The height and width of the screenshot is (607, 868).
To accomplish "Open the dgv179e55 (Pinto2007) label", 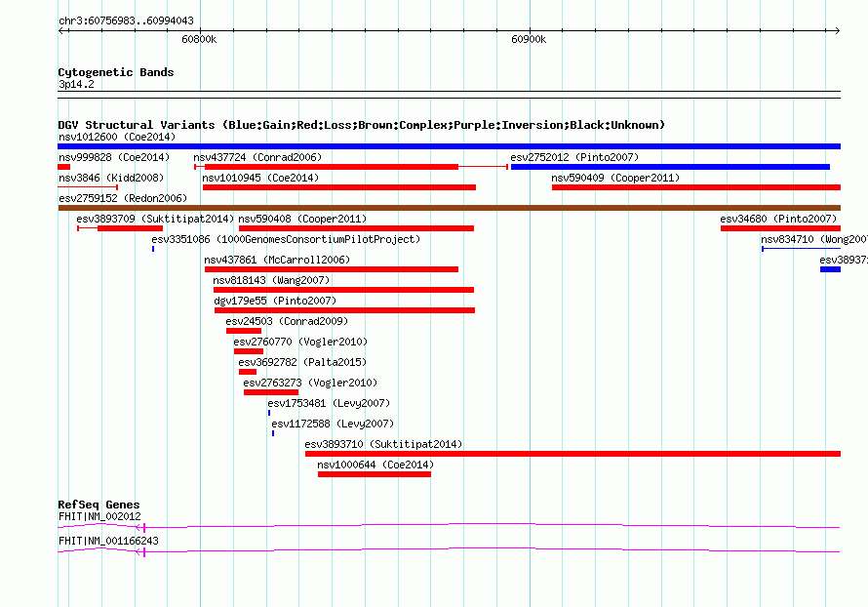I will (x=275, y=301).
